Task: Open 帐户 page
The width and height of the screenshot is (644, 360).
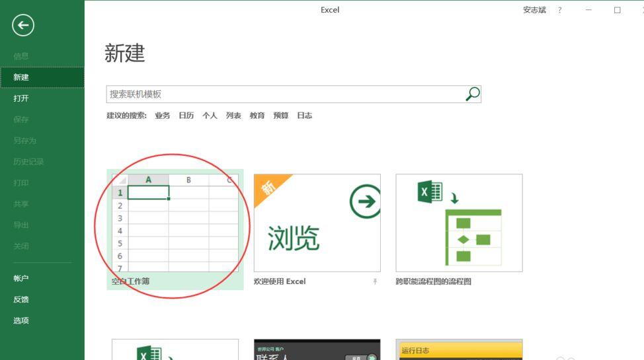Action: click(21, 278)
